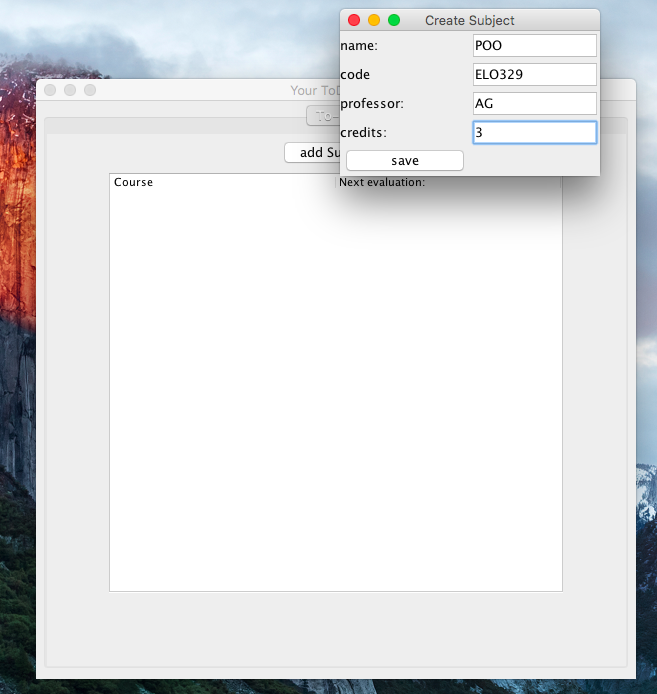Close the Create Subject dialog
This screenshot has width=657, height=694.
[x=354, y=20]
